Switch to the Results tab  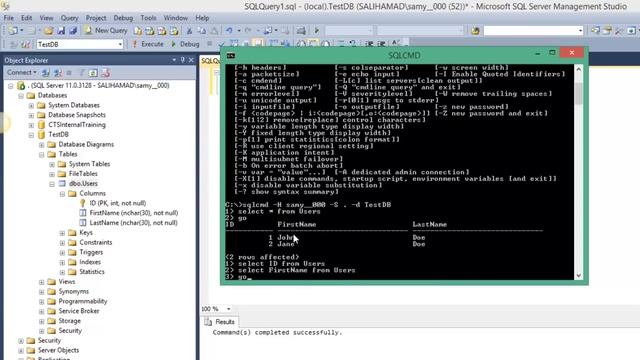tap(220, 322)
